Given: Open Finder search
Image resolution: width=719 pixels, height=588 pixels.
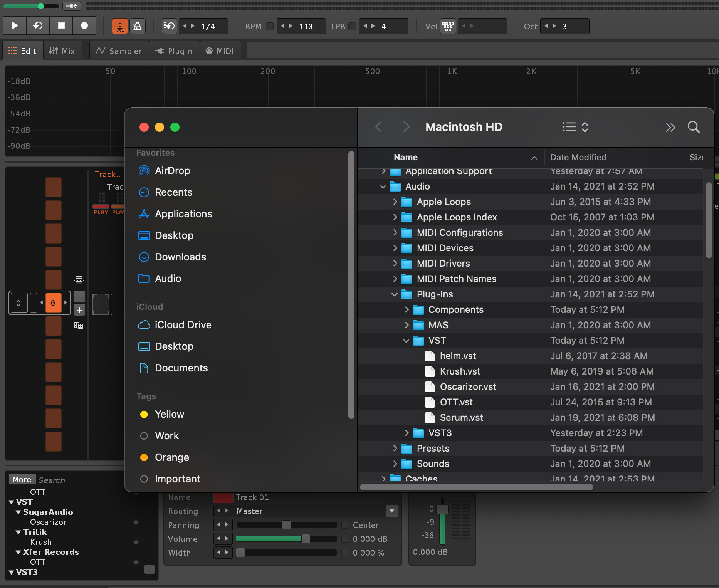Looking at the screenshot, I should pyautogui.click(x=694, y=127).
